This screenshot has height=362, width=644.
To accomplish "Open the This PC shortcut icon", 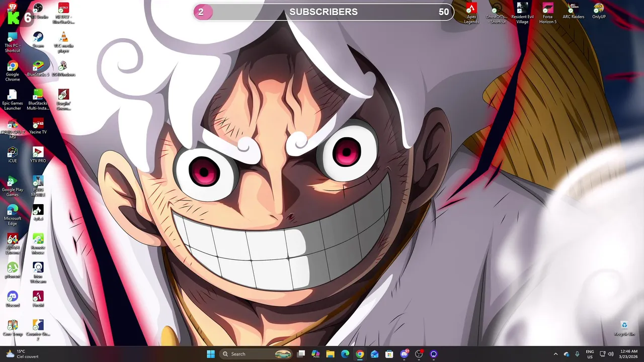I will 13,42.
